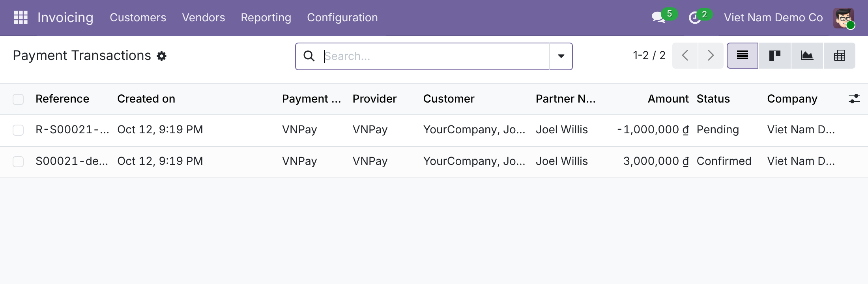Go to previous page of records
The width and height of the screenshot is (868, 284).
click(685, 56)
